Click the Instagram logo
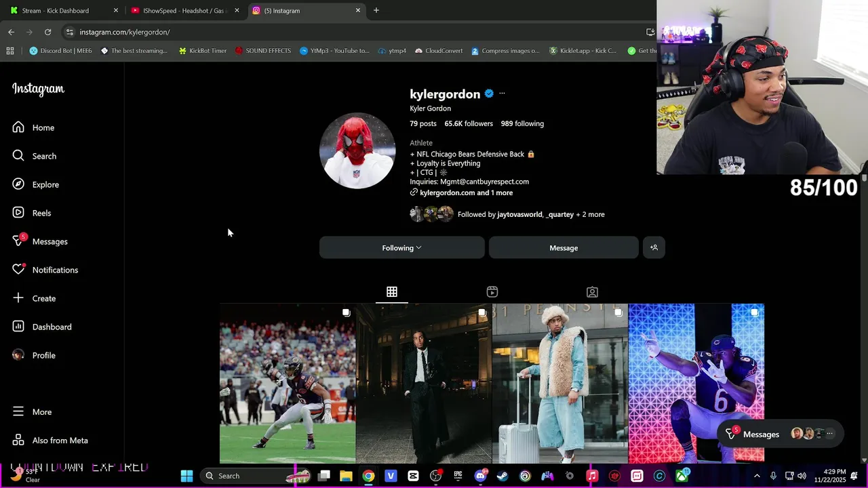Image resolution: width=868 pixels, height=488 pixels. click(38, 89)
